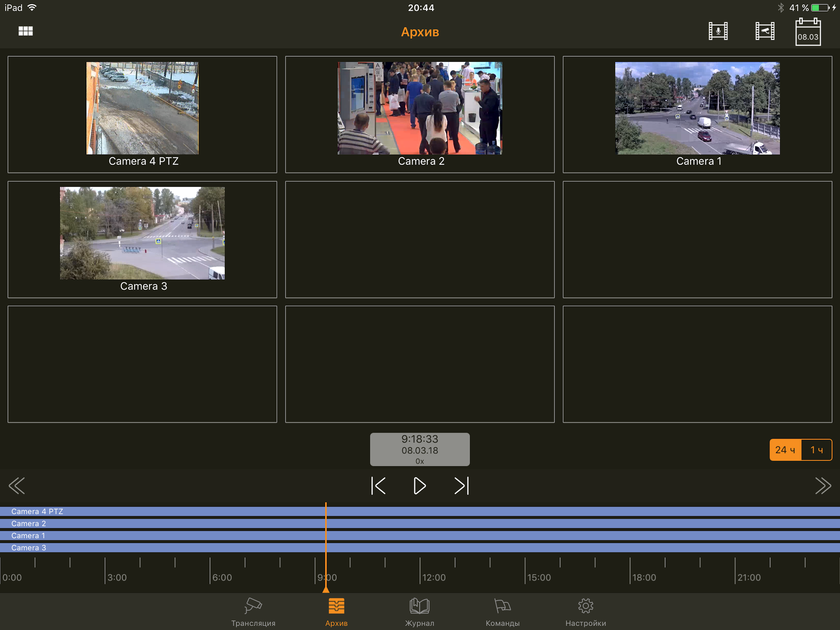Image resolution: width=840 pixels, height=630 pixels.
Task: Open the Журнал tab
Action: pos(420,612)
